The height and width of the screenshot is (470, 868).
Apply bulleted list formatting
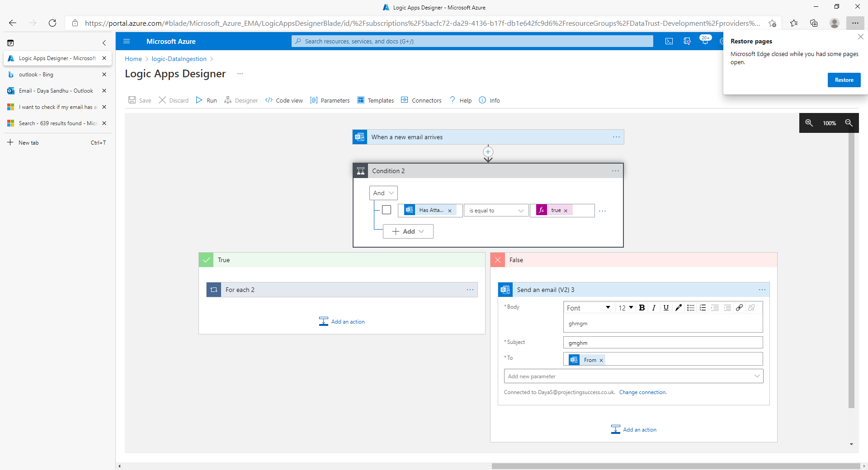click(x=690, y=308)
